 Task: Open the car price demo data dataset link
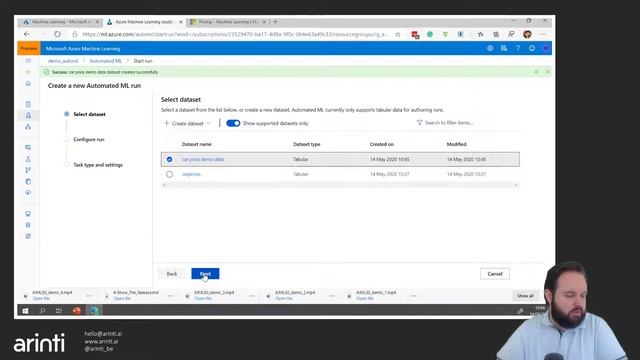203,159
